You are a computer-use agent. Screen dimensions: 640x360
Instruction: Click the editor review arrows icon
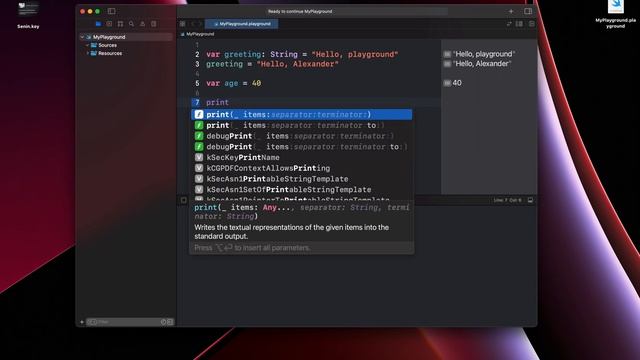point(509,24)
